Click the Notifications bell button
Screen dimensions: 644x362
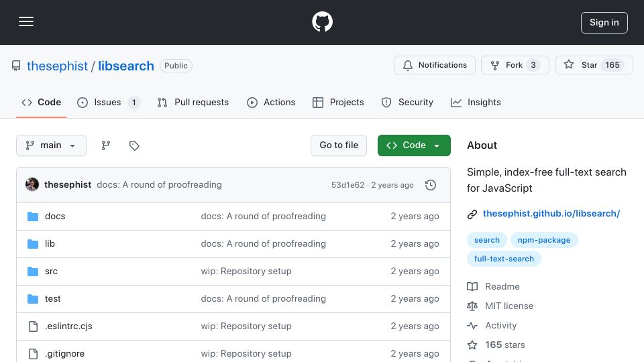pyautogui.click(x=435, y=65)
